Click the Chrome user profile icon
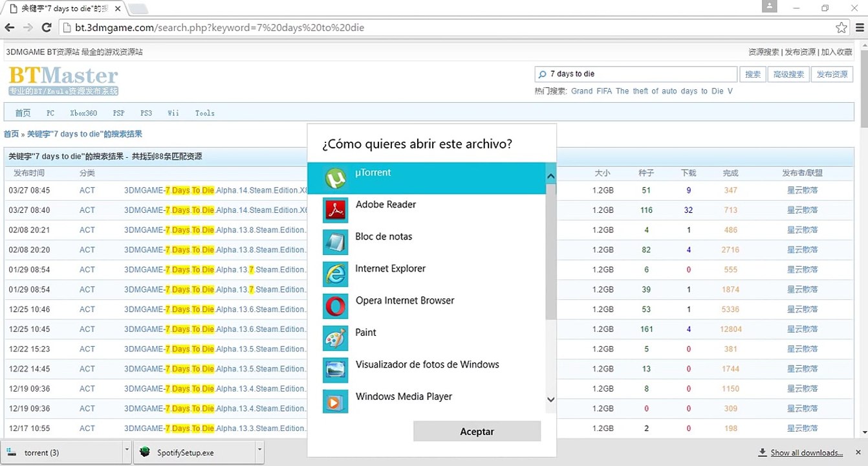Viewport: 868px width, 466px height. [770, 6]
